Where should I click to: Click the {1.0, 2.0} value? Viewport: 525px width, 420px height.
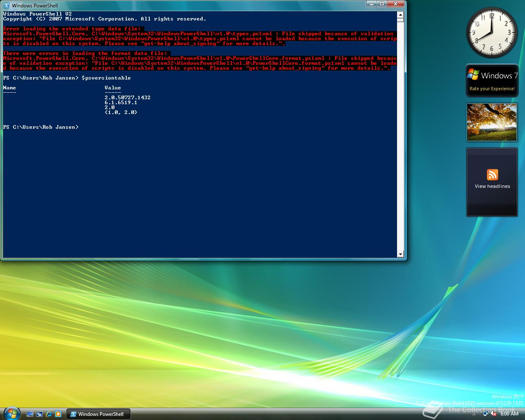121,112
